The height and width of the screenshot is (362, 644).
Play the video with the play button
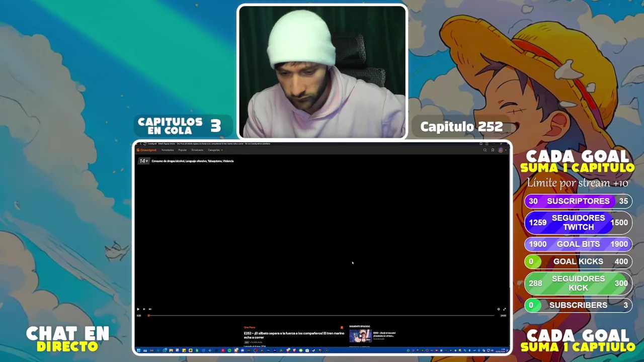coord(138,309)
